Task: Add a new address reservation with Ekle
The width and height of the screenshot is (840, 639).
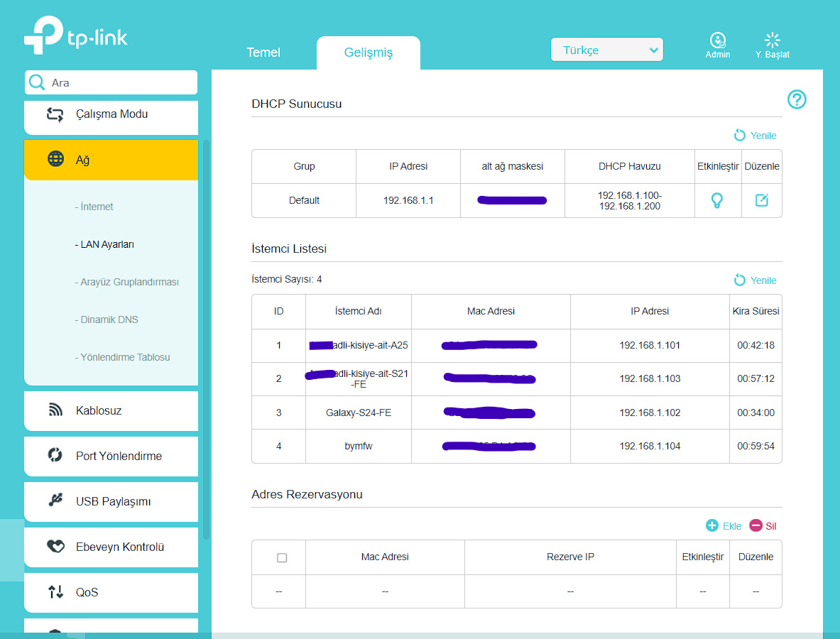Action: (x=724, y=526)
